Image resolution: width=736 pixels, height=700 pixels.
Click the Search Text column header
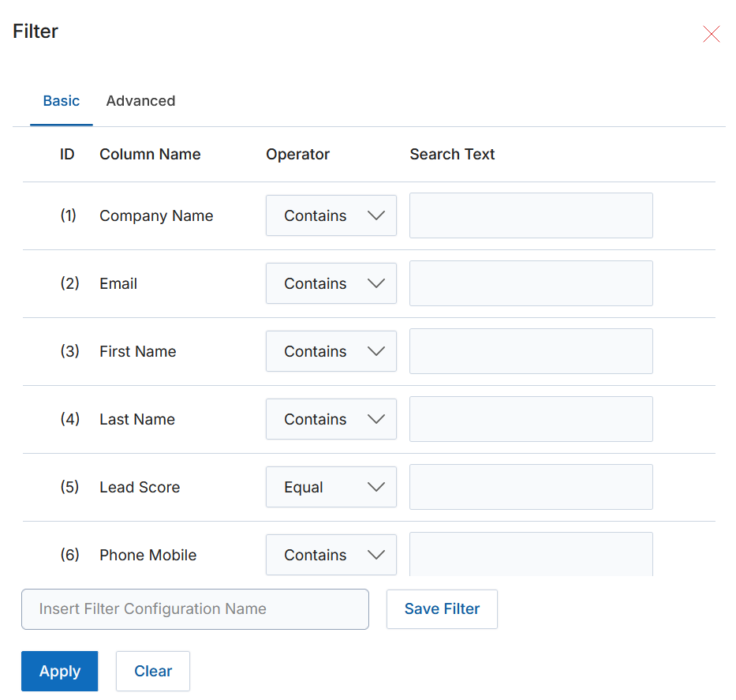[x=452, y=154]
